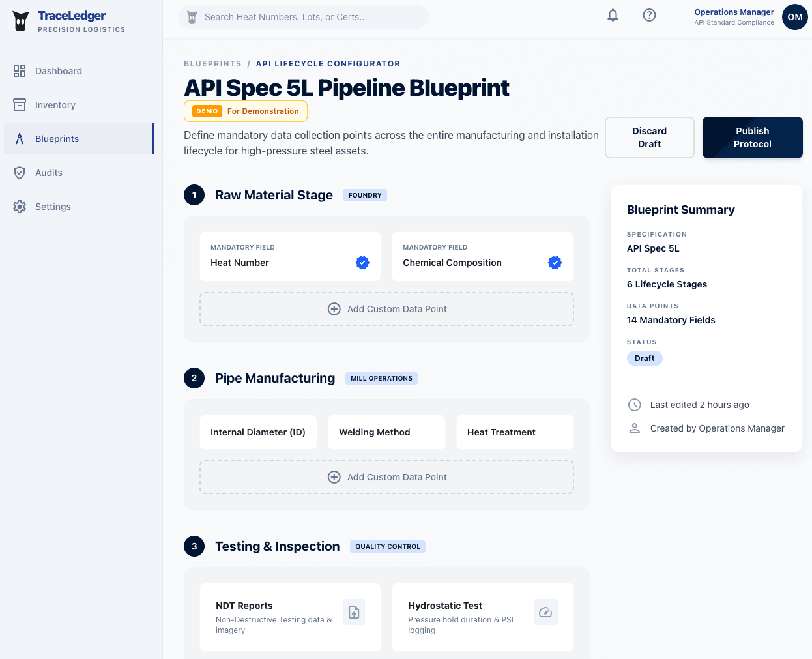This screenshot has width=812, height=659.
Task: Click the Audits shield icon
Action: click(20, 173)
